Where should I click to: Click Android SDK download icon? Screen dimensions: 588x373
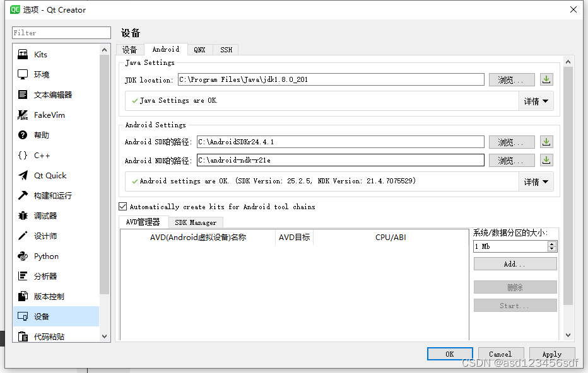point(546,142)
